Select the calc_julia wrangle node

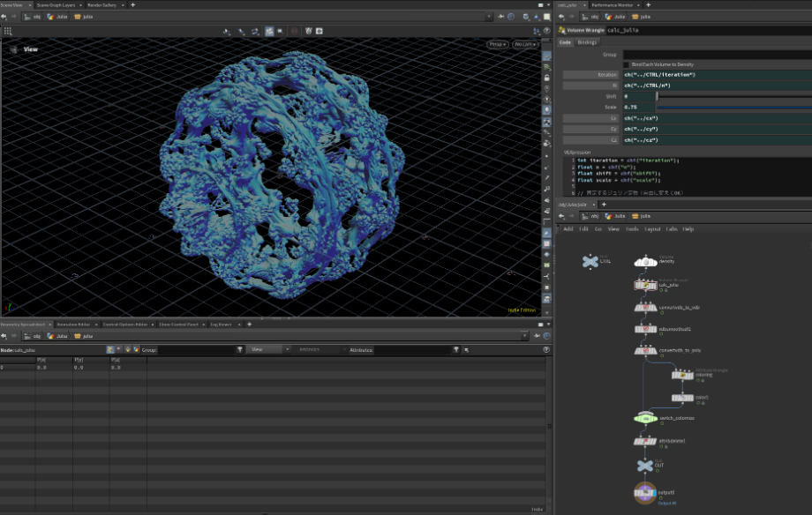click(x=644, y=285)
